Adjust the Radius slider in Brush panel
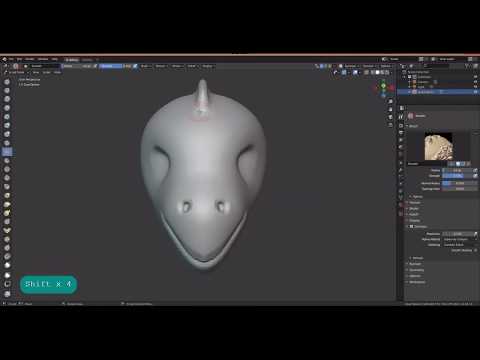Viewport: 480px width, 360px height. pyautogui.click(x=457, y=170)
